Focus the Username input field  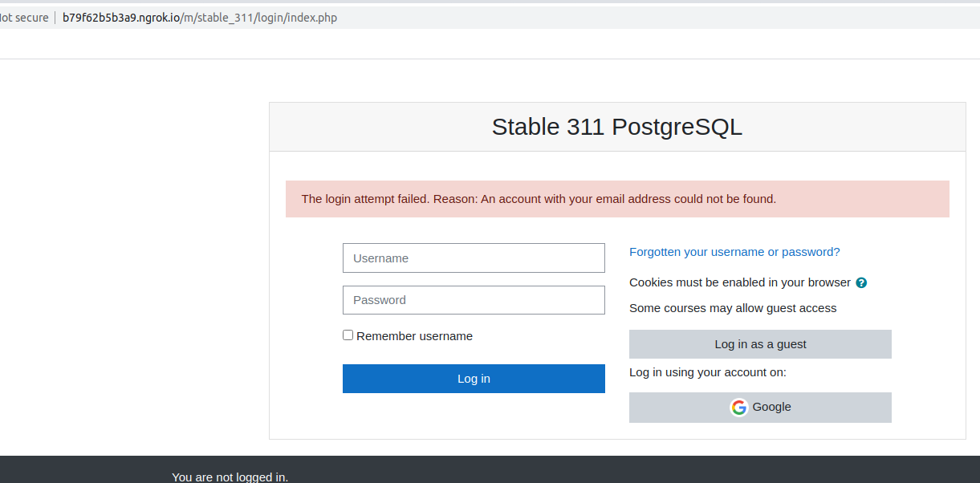(474, 258)
